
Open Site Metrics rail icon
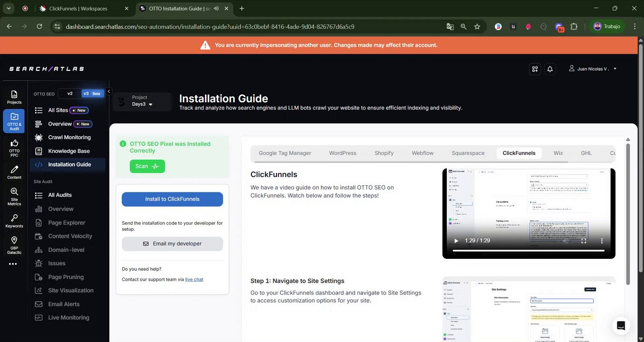point(14,196)
